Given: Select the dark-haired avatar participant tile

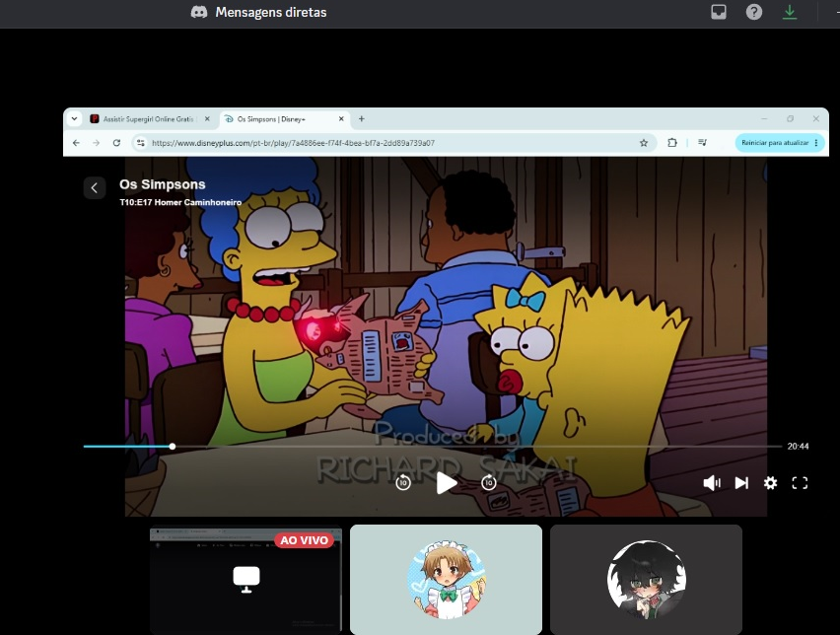Looking at the screenshot, I should 646,580.
